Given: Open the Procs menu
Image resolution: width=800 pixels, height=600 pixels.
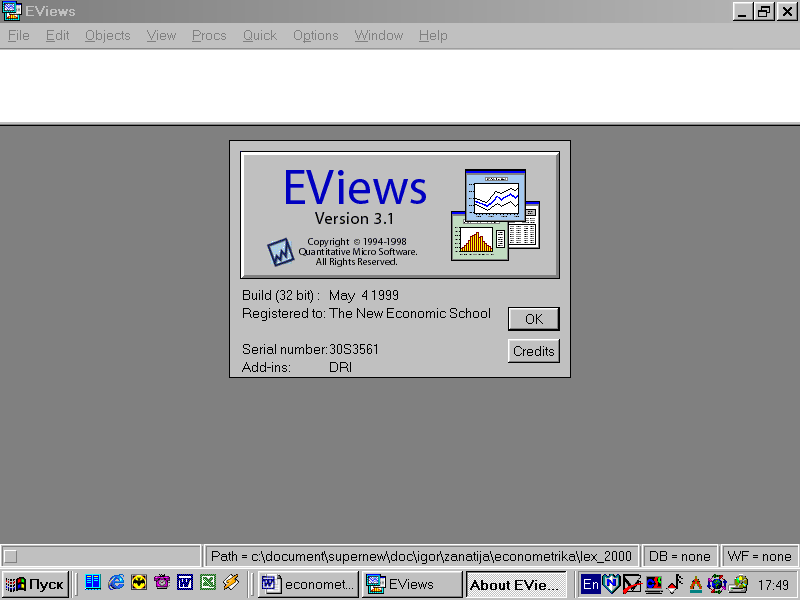Looking at the screenshot, I should pos(209,35).
